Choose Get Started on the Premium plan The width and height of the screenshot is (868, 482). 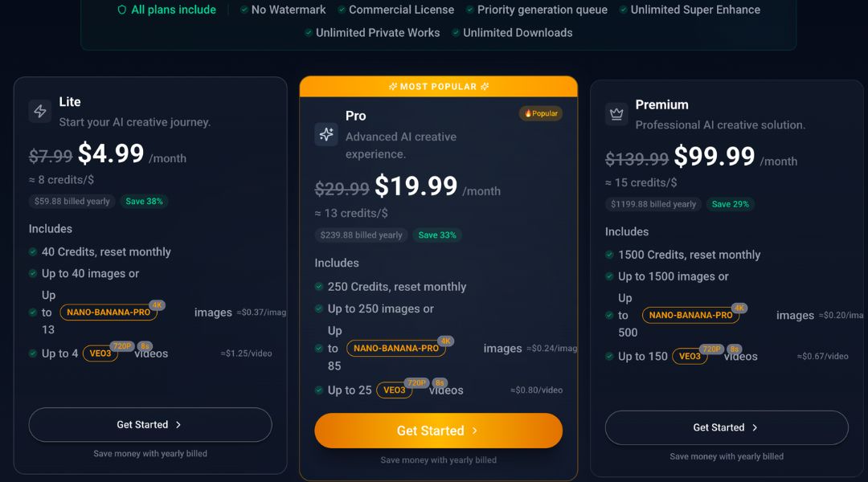(727, 428)
